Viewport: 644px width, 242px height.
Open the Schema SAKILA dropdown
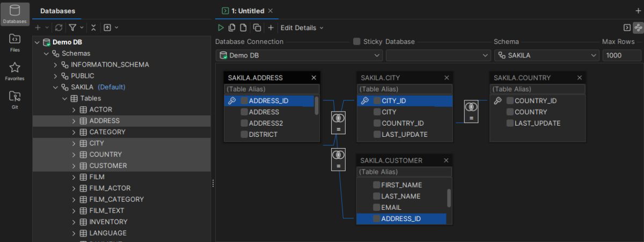546,55
